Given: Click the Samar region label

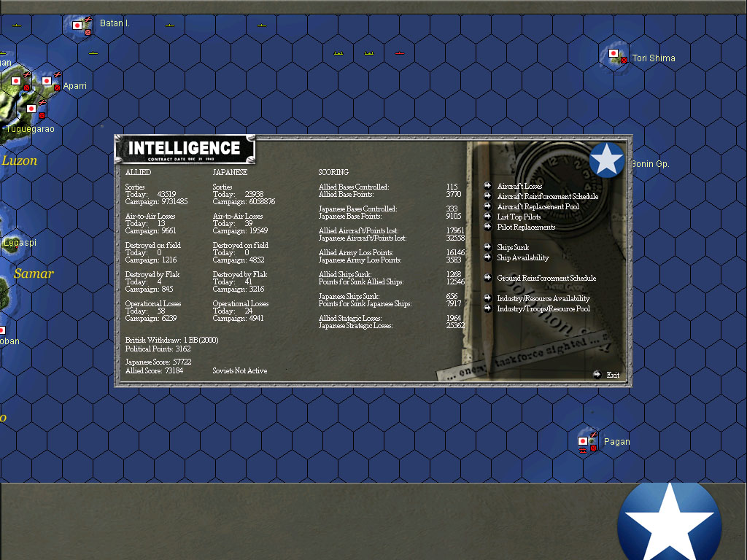Looking at the screenshot, I should click(34, 273).
